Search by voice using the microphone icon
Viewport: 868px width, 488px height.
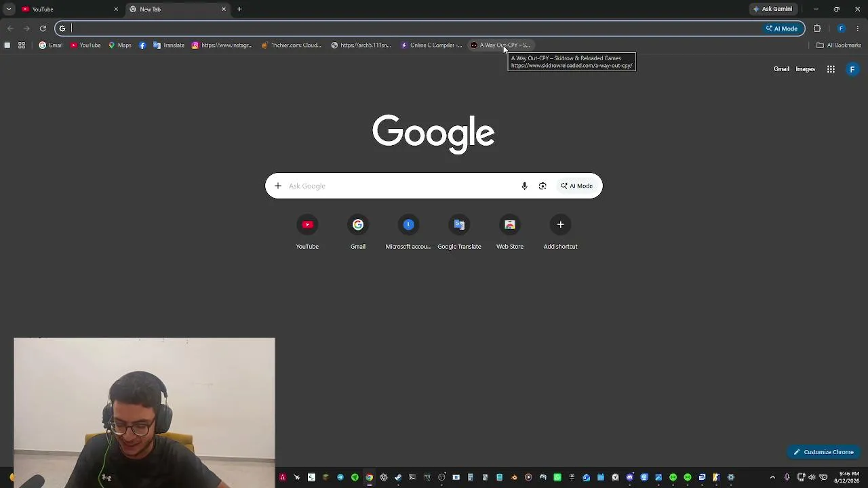pyautogui.click(x=524, y=186)
